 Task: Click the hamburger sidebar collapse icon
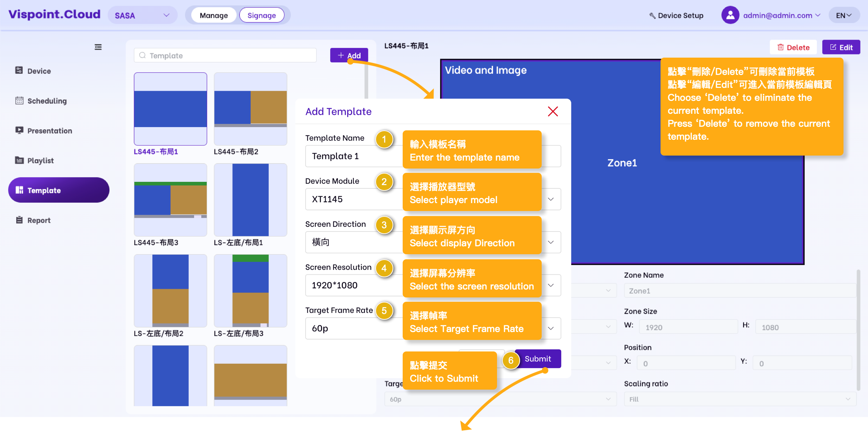pos(98,47)
